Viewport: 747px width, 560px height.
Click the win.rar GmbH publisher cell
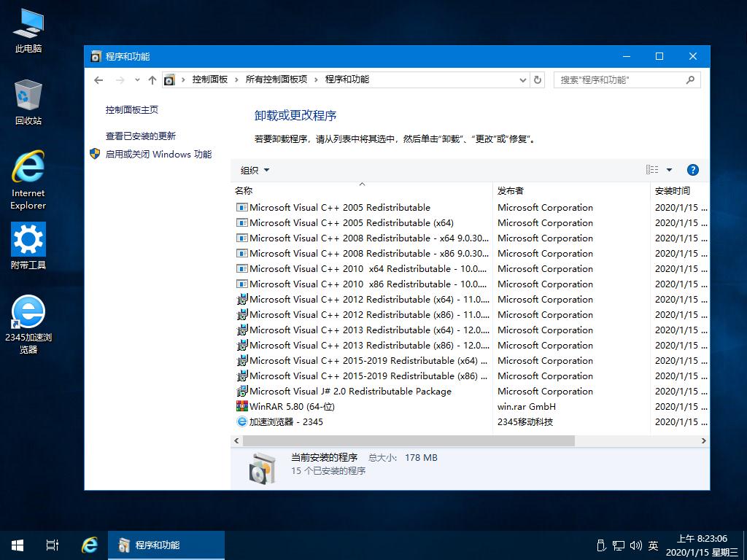pos(527,406)
